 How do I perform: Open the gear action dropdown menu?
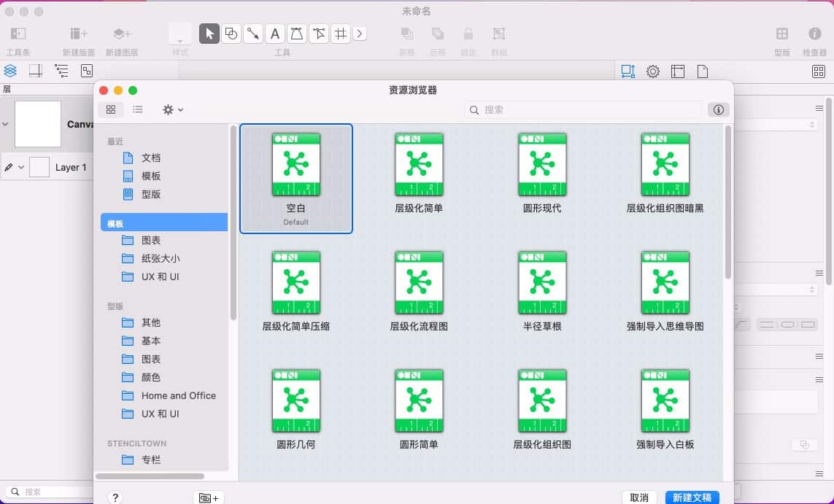pos(173,109)
